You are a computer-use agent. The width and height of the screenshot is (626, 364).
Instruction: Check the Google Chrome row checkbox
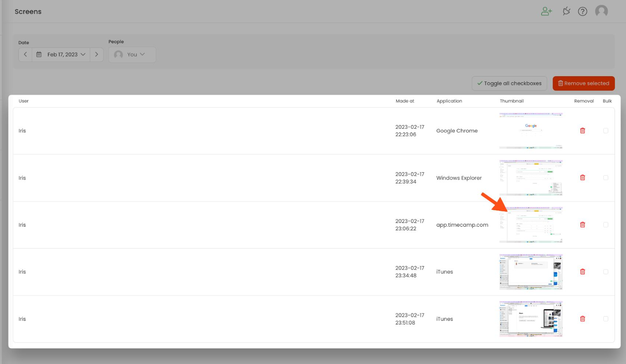click(x=606, y=131)
